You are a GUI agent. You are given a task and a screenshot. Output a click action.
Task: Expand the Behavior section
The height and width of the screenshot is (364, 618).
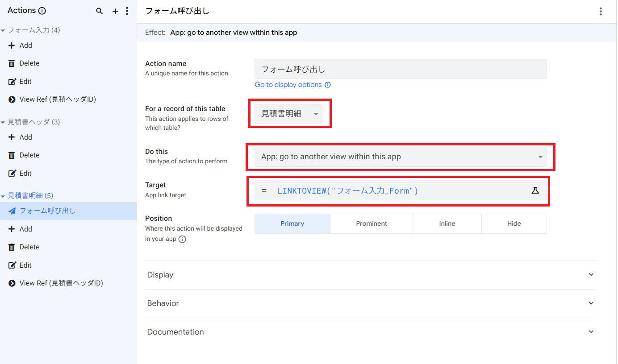coord(370,303)
